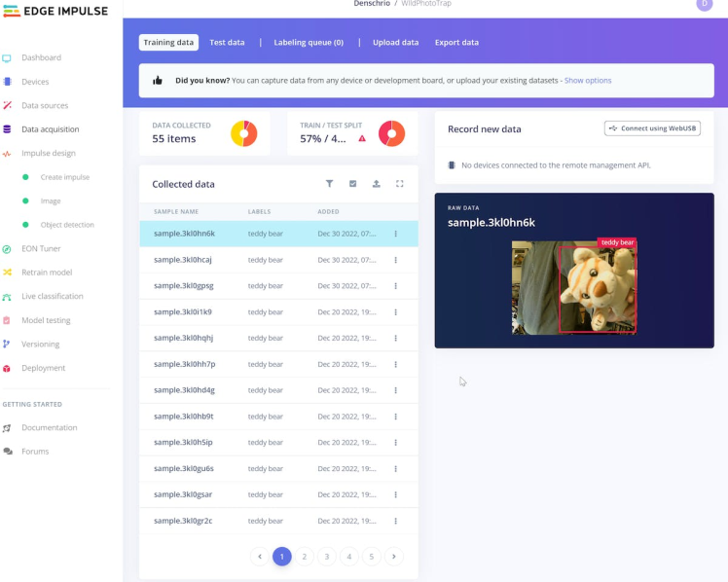
Task: Expand Collected data to fullscreen
Action: click(x=400, y=184)
